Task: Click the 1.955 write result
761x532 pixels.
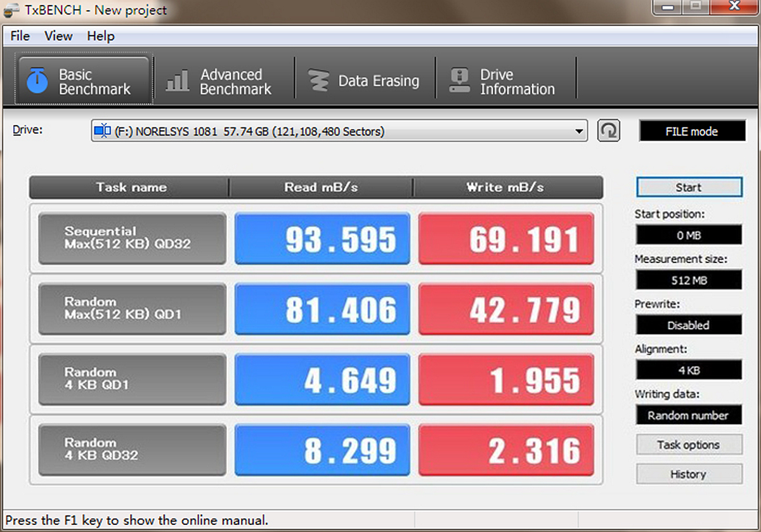Action: point(506,379)
